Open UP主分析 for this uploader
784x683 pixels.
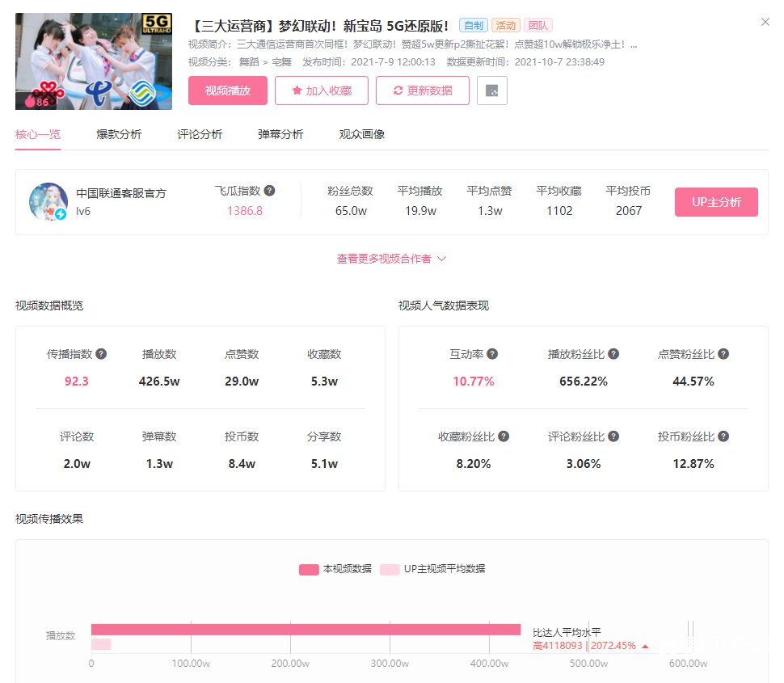(x=715, y=202)
